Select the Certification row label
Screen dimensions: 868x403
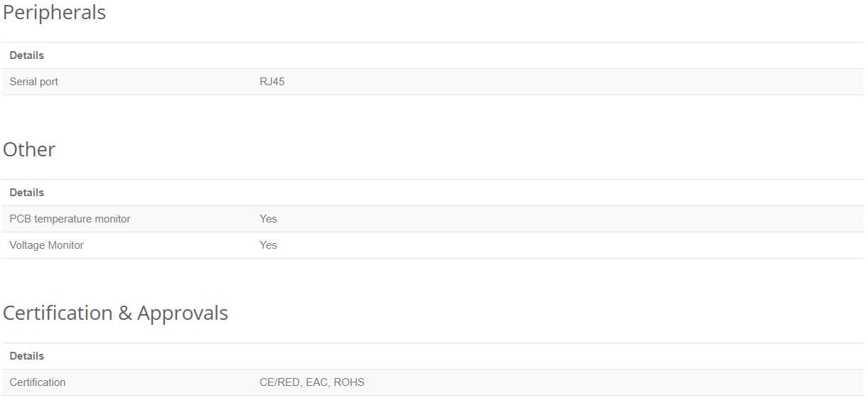tap(38, 382)
